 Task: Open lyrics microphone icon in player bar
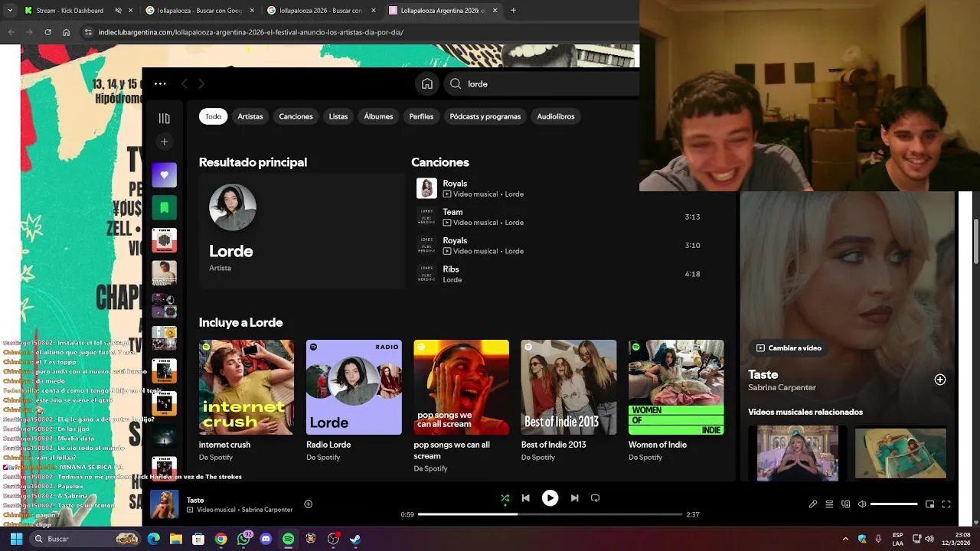812,504
